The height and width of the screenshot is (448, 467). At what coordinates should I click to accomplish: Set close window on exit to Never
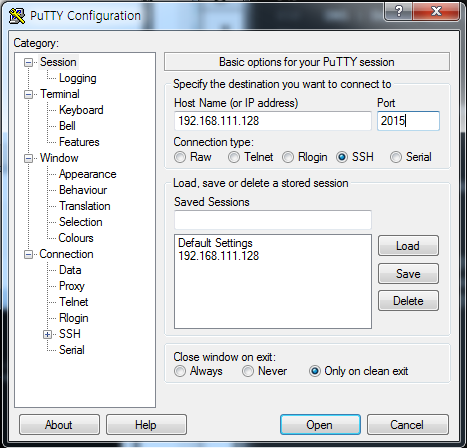[x=248, y=371]
